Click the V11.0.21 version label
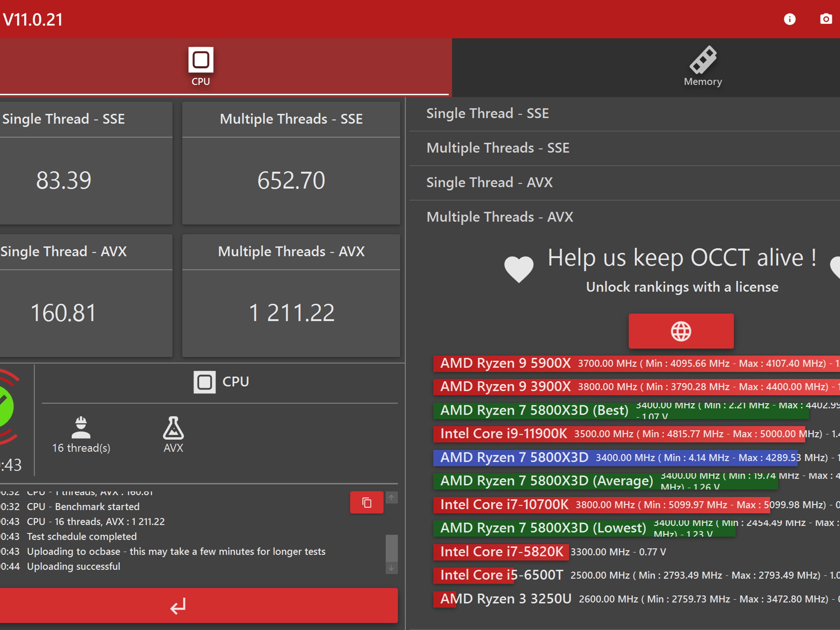 [33, 20]
